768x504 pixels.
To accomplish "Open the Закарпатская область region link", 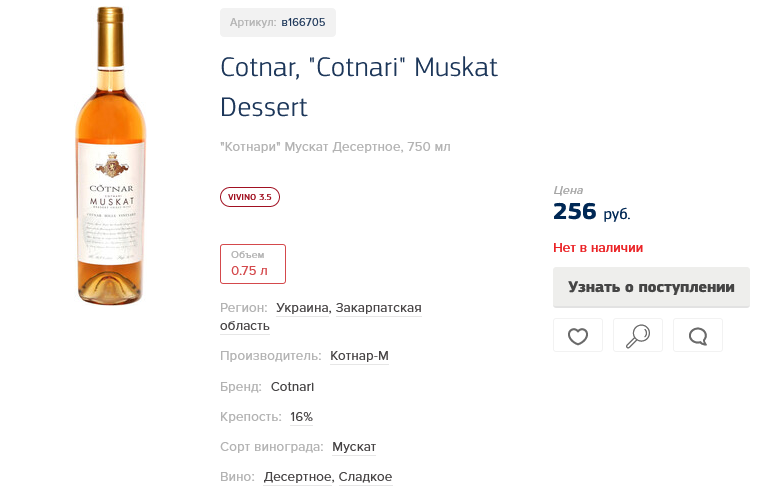I will 379,308.
